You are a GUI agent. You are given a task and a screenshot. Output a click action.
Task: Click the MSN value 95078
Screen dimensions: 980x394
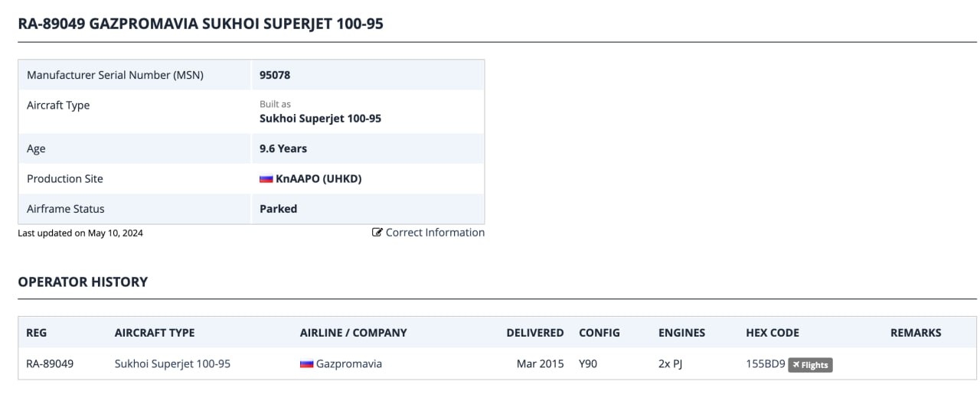point(275,75)
